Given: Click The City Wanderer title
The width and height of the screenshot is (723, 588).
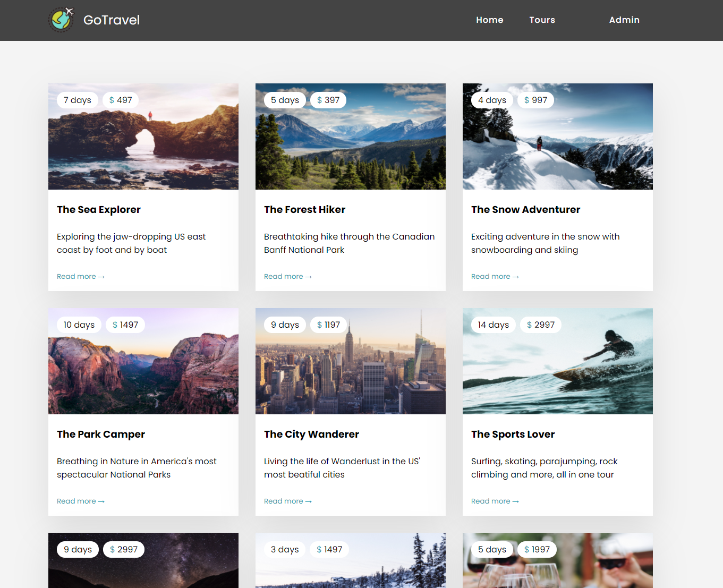Looking at the screenshot, I should click(312, 434).
